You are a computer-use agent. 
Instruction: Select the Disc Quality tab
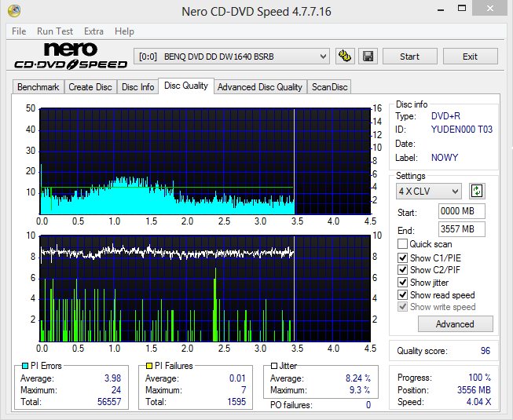click(186, 86)
